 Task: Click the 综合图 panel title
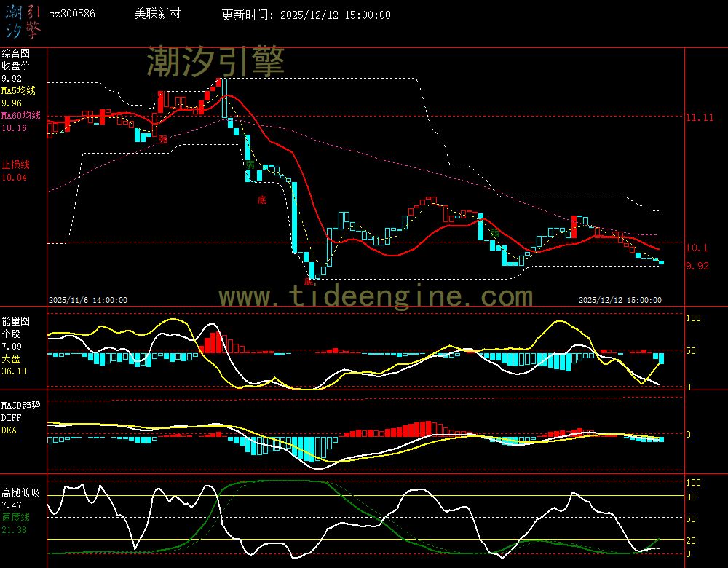click(x=15, y=53)
